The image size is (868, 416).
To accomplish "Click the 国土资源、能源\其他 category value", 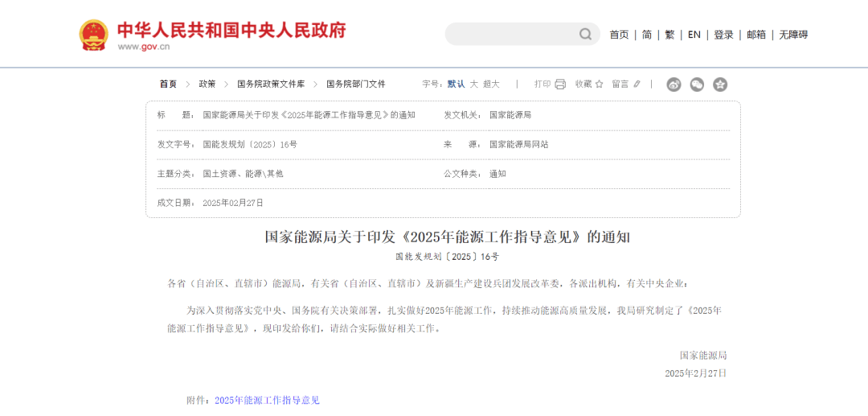I will click(243, 174).
